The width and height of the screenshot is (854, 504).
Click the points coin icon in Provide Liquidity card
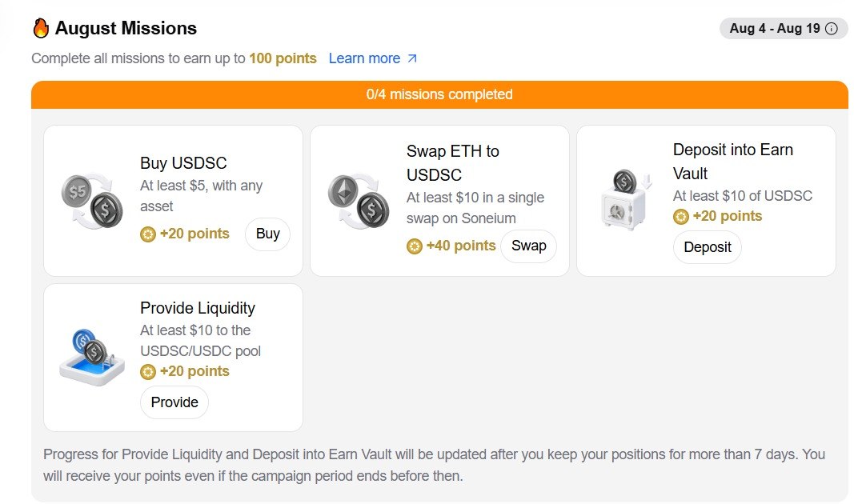click(x=148, y=372)
